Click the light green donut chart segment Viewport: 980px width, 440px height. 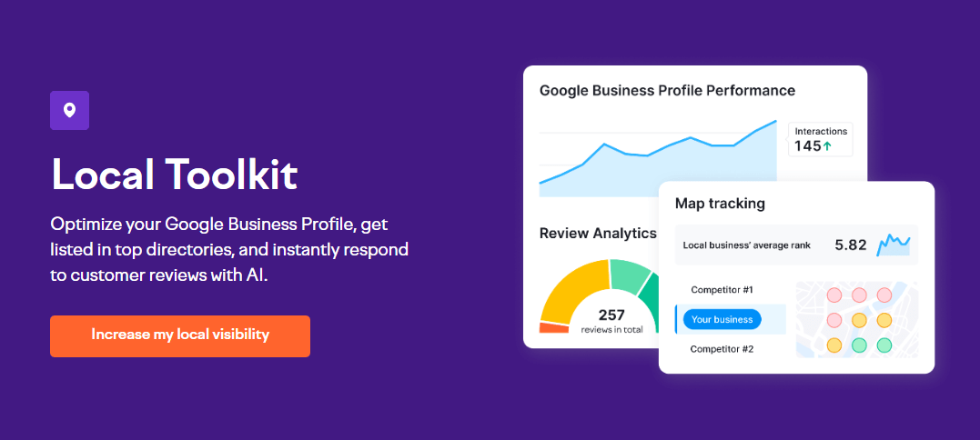pos(628,274)
